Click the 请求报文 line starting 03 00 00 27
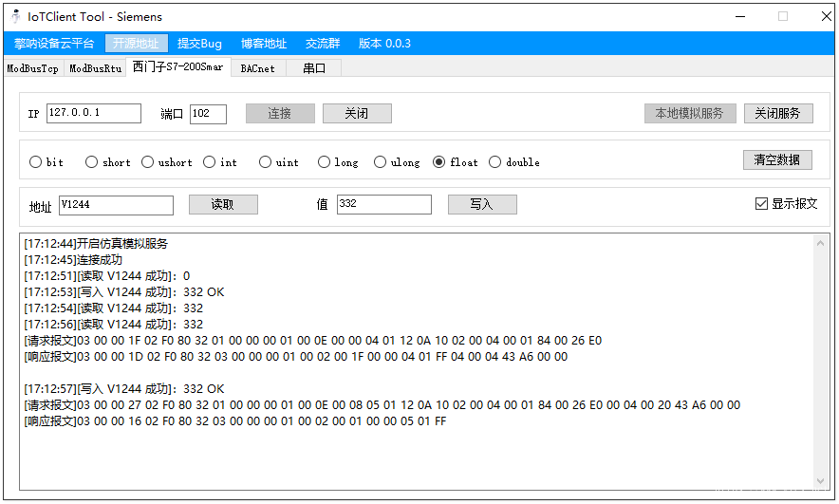The image size is (839, 504). [x=382, y=405]
